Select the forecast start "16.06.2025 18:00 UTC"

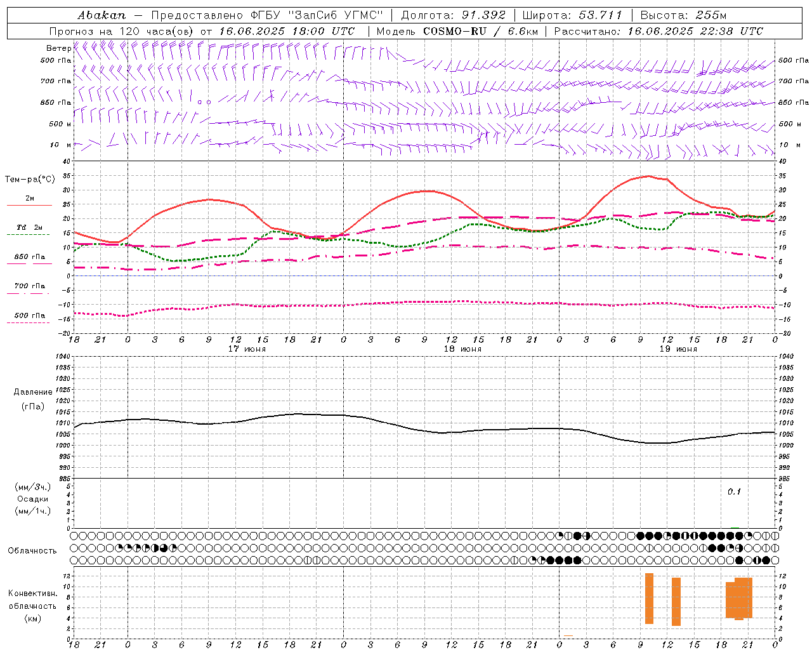[287, 31]
